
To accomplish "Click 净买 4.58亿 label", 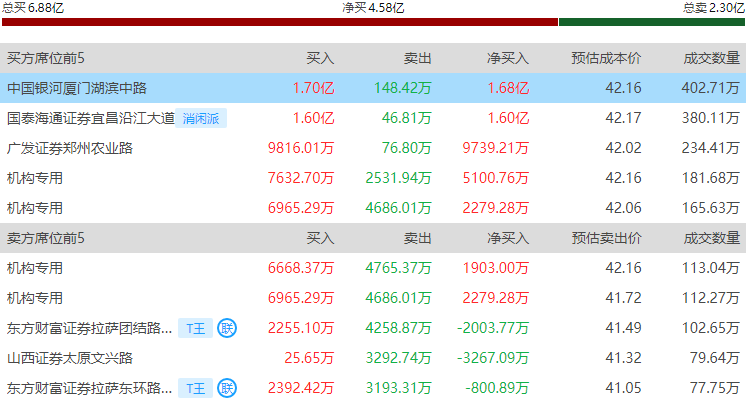I will 373,8.
